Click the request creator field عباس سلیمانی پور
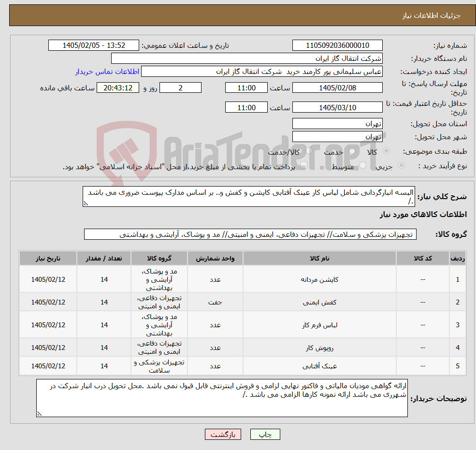The image size is (476, 450). point(261,72)
